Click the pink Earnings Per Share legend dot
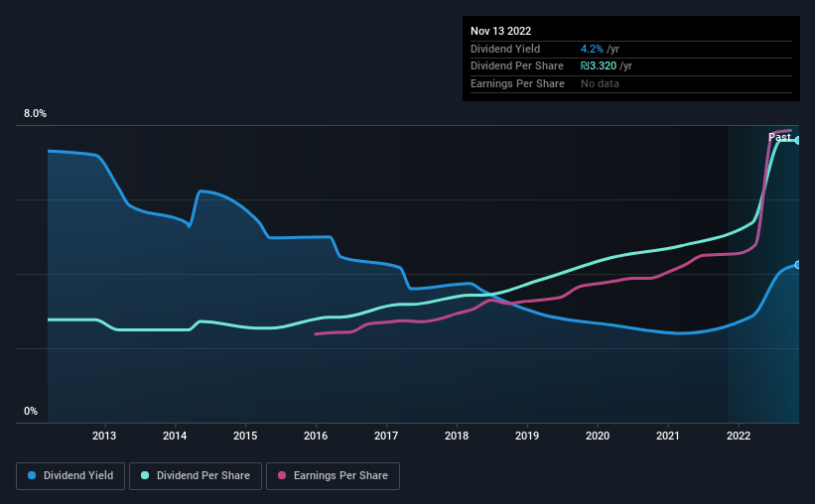 (x=282, y=476)
